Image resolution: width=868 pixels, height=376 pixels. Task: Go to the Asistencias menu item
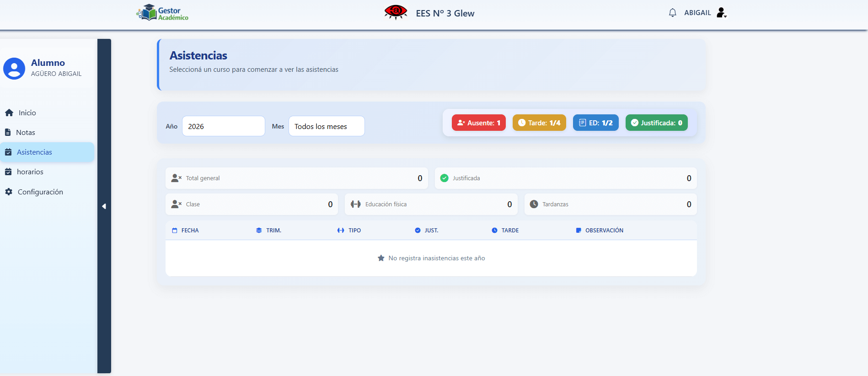click(x=34, y=152)
